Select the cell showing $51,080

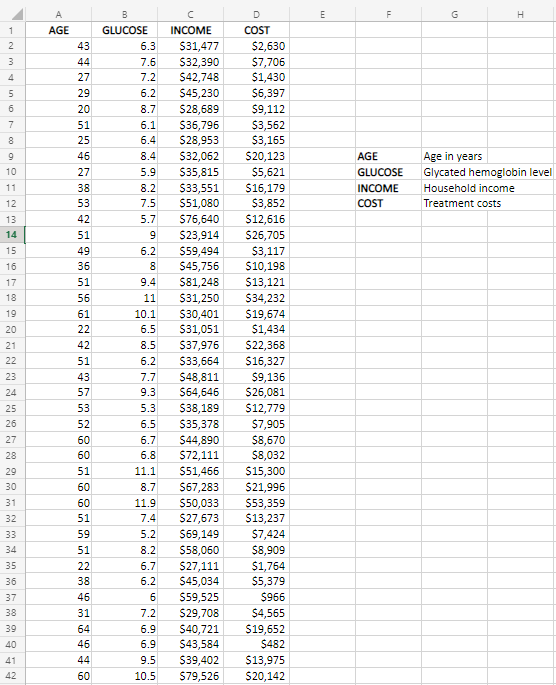190,203
